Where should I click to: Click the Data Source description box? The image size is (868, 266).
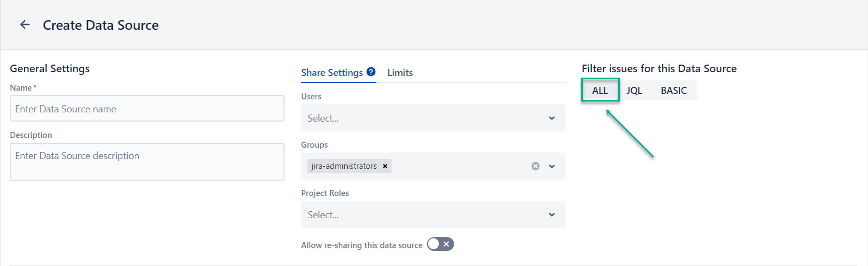coord(147,162)
